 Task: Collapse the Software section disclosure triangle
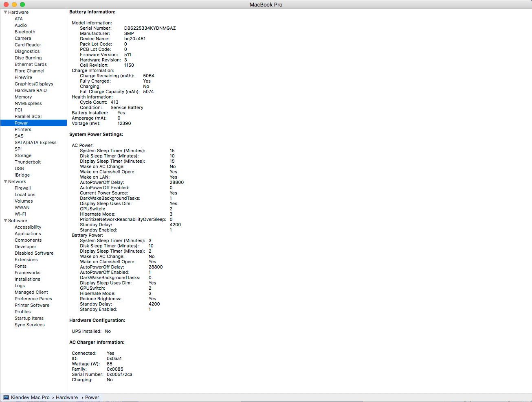(5, 221)
